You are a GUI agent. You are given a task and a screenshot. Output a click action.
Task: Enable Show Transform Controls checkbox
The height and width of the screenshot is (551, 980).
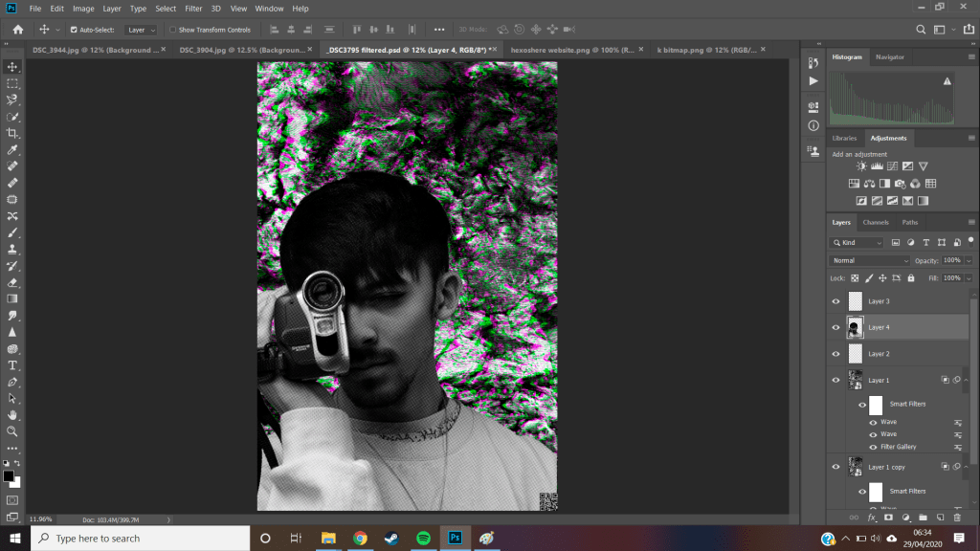tap(172, 30)
